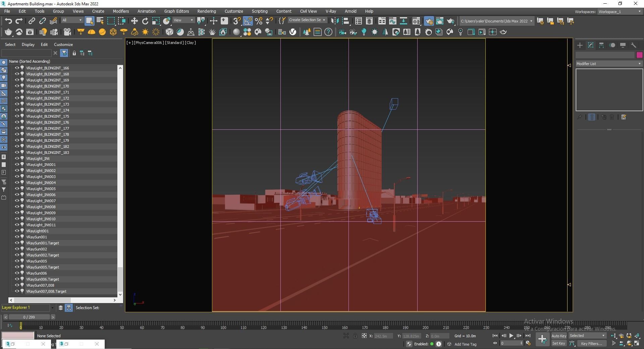This screenshot has height=349, width=644.
Task: Click Play Animation button
Action: click(511, 336)
